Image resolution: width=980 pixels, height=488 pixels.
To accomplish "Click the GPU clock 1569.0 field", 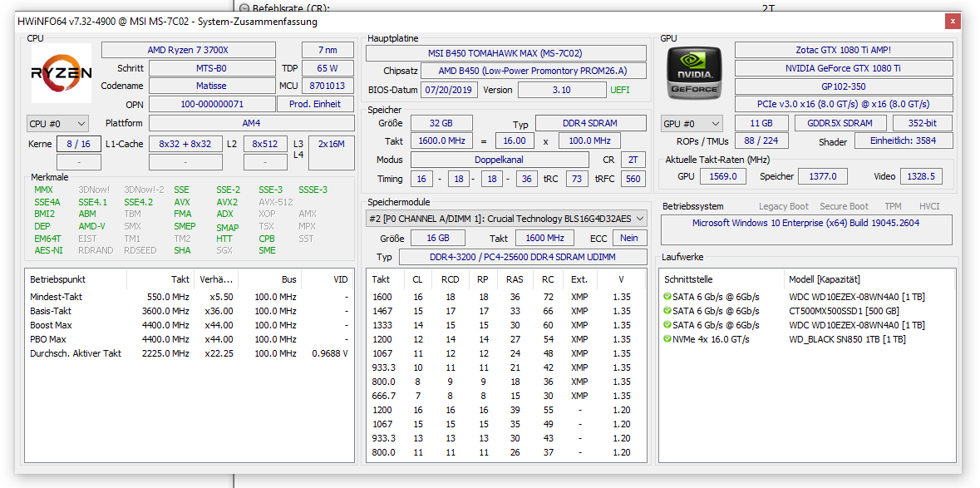I will click(723, 177).
